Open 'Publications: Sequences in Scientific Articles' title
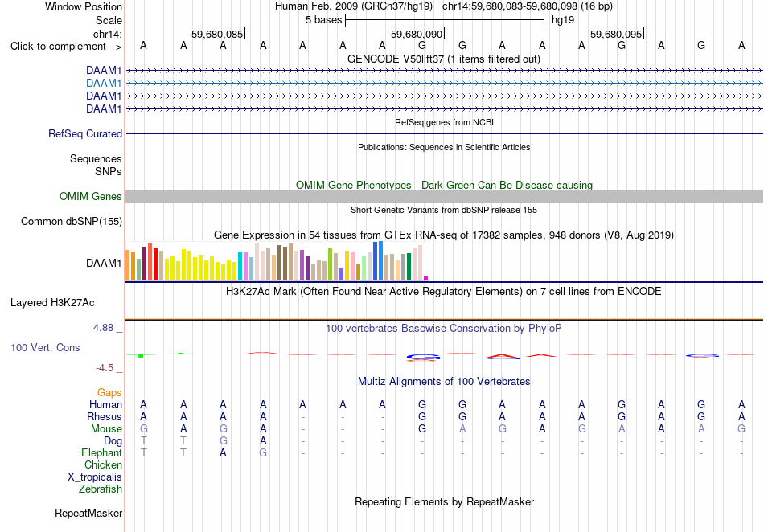764x532 pixels. tap(444, 147)
